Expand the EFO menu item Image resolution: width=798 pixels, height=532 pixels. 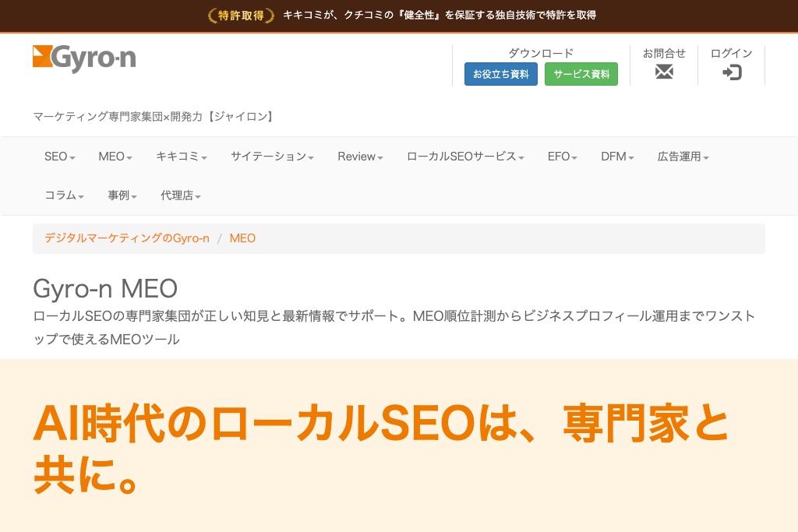pyautogui.click(x=562, y=157)
